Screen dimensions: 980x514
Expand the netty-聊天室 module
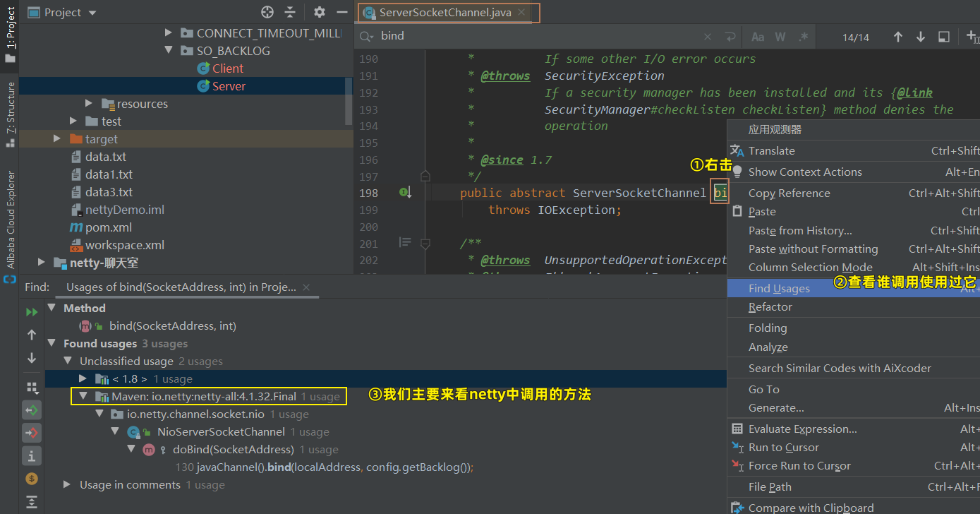coord(42,263)
